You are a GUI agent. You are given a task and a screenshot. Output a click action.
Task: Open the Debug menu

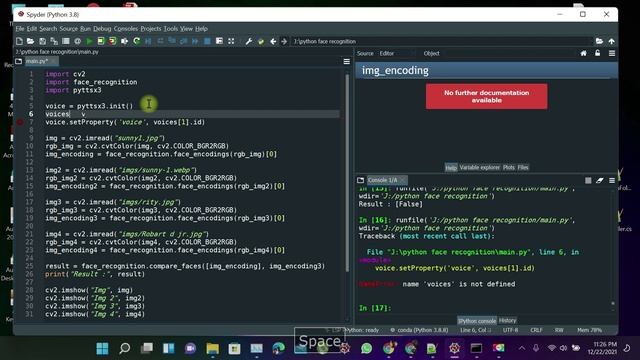click(102, 29)
